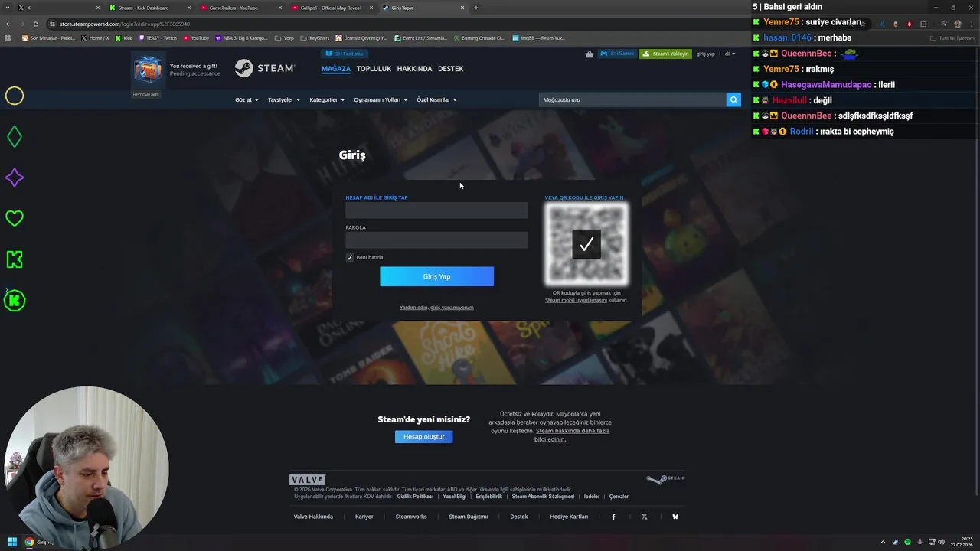
Task: Open the Gizlilik Politikası footer link
Action: point(415,497)
